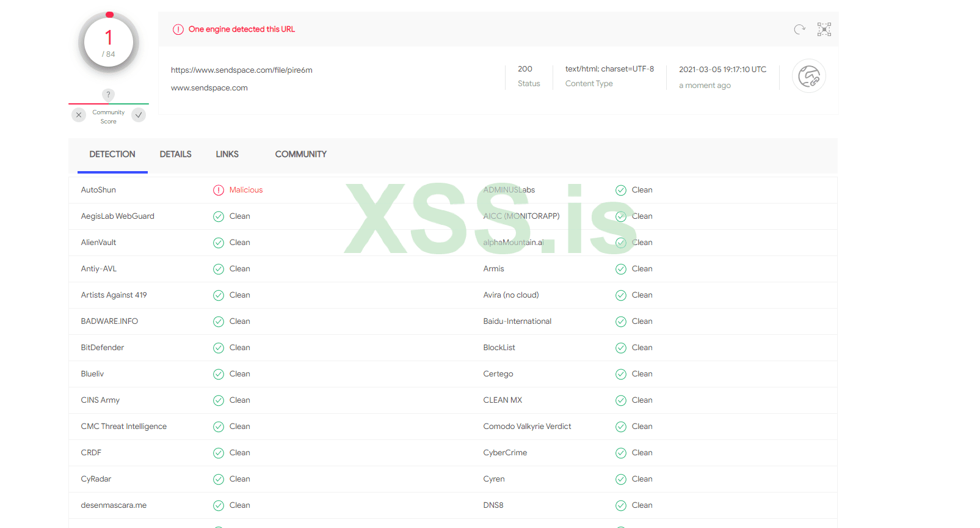Click the round URL globe icon
The image size is (980, 528).
(809, 76)
